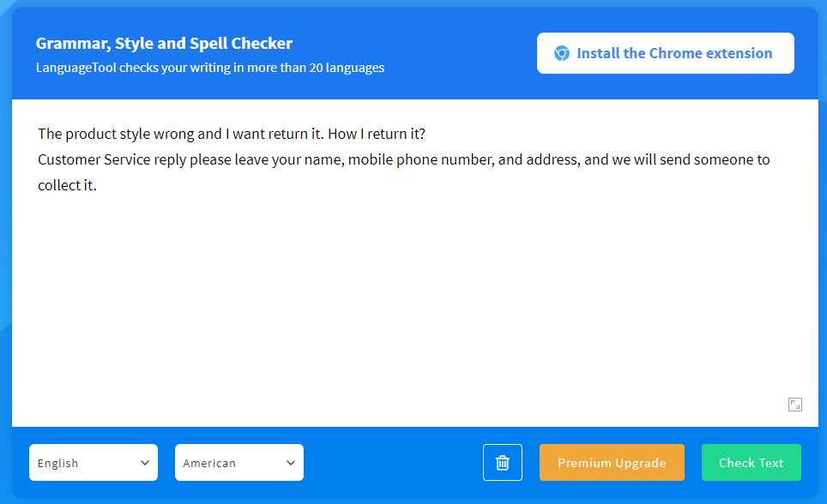Click Install the Chrome extension
The height and width of the screenshot is (504, 827).
[666, 53]
